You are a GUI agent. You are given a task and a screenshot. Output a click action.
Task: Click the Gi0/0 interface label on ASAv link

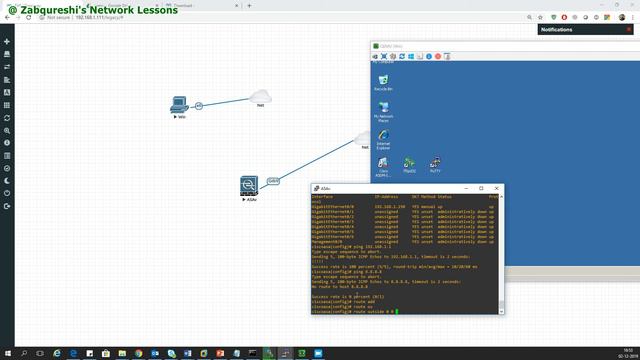point(273,181)
